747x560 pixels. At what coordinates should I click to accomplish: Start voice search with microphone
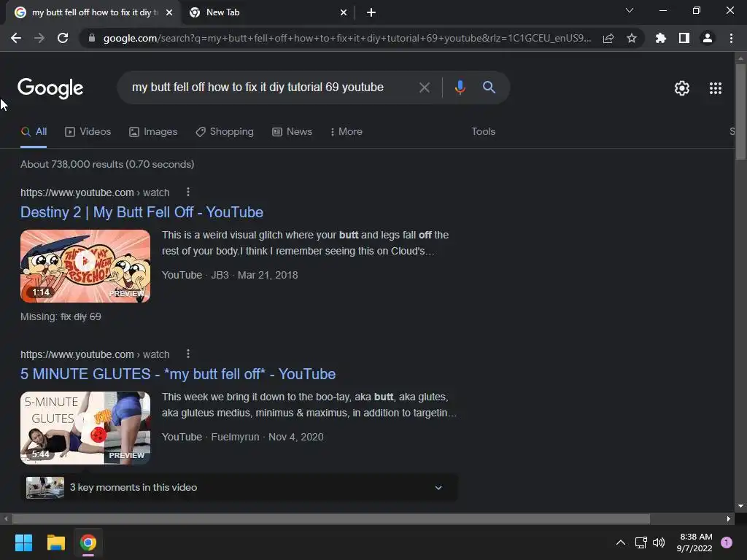coord(460,87)
